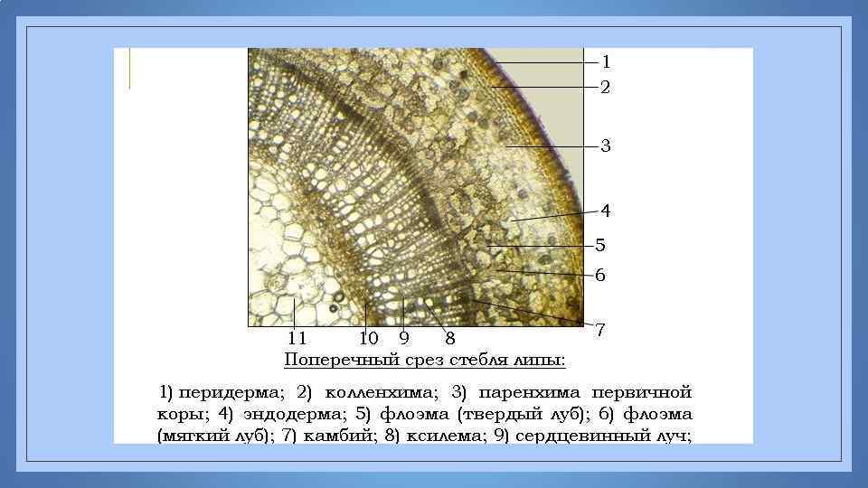Screen dimensions: 868x488
Task: Click the label number 4 beside the micrograph
Action: coord(606,211)
